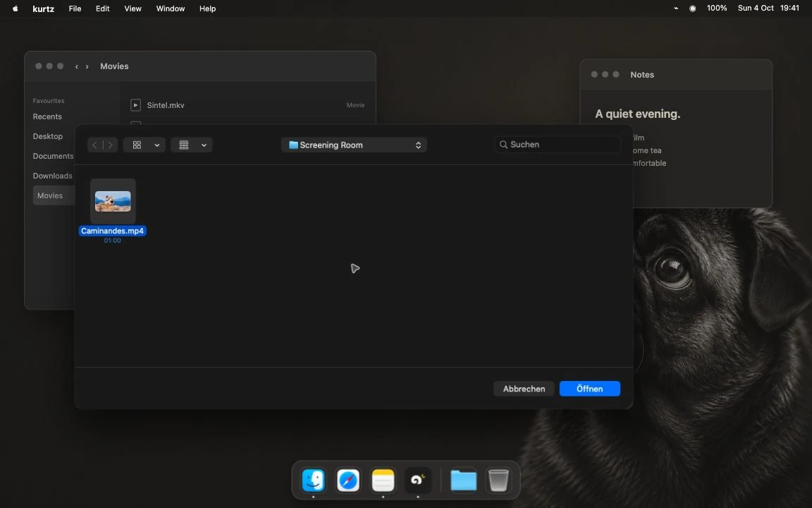This screenshot has width=812, height=508.
Task: Click the 100% battery indicator
Action: pos(717,8)
